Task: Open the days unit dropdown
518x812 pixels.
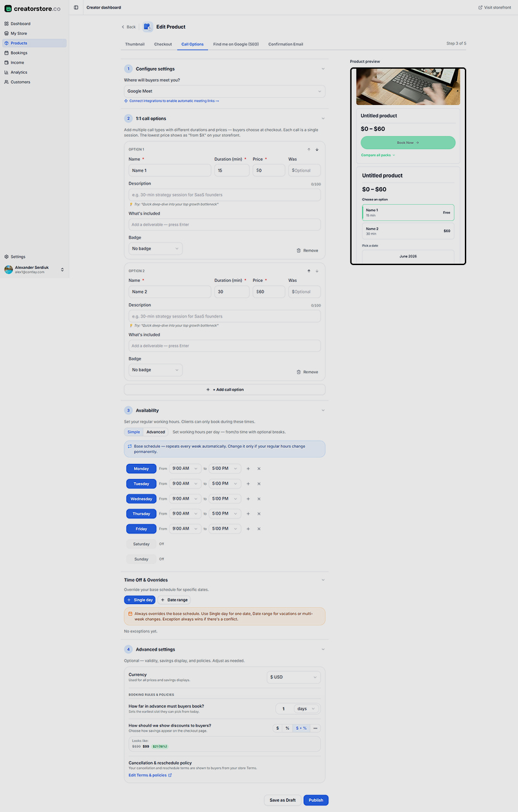Action: tap(306, 709)
